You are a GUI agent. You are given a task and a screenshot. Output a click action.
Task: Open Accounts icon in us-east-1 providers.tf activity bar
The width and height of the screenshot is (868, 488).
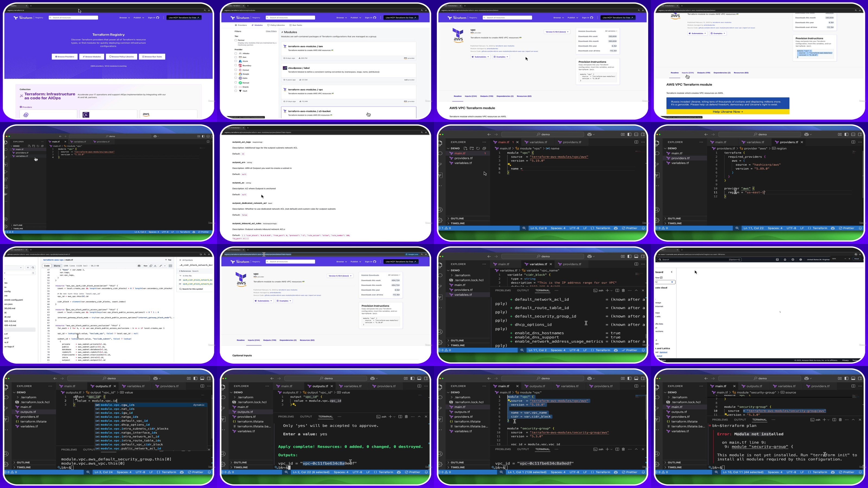click(x=658, y=210)
